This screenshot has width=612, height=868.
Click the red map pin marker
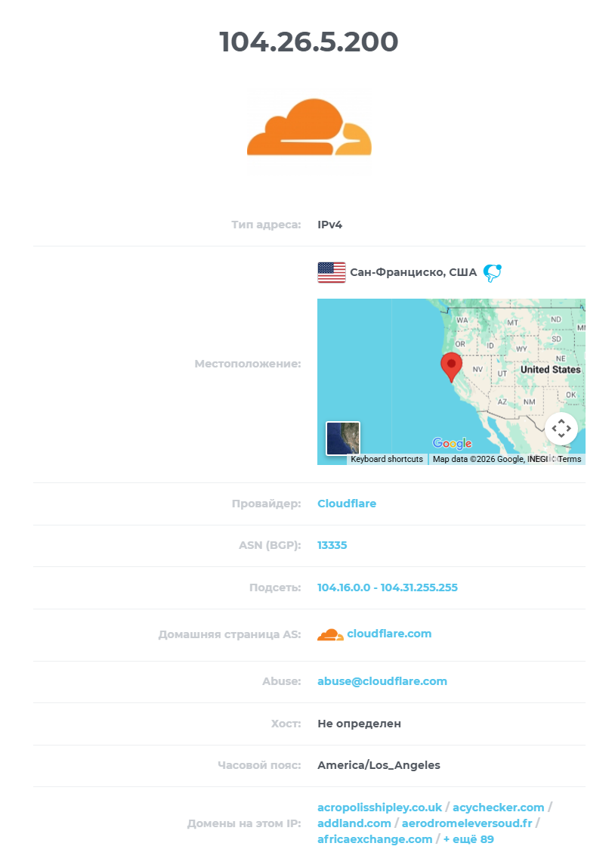tap(452, 367)
